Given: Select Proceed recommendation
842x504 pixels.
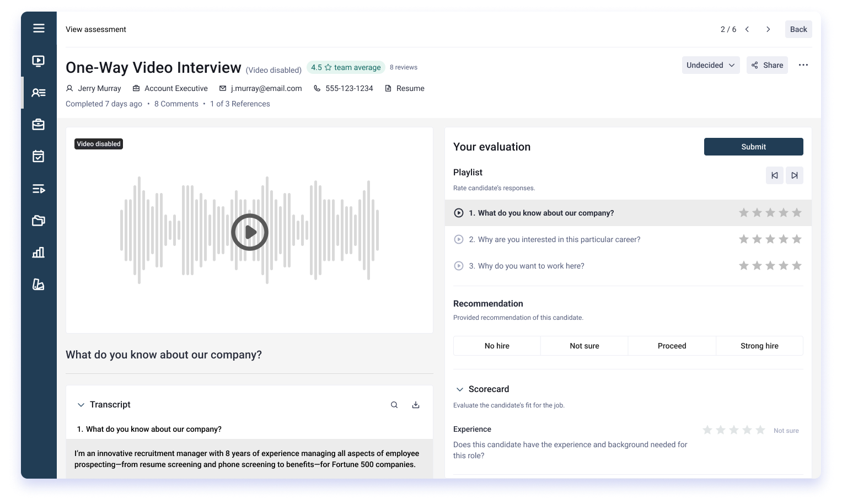Looking at the screenshot, I should [x=672, y=346].
